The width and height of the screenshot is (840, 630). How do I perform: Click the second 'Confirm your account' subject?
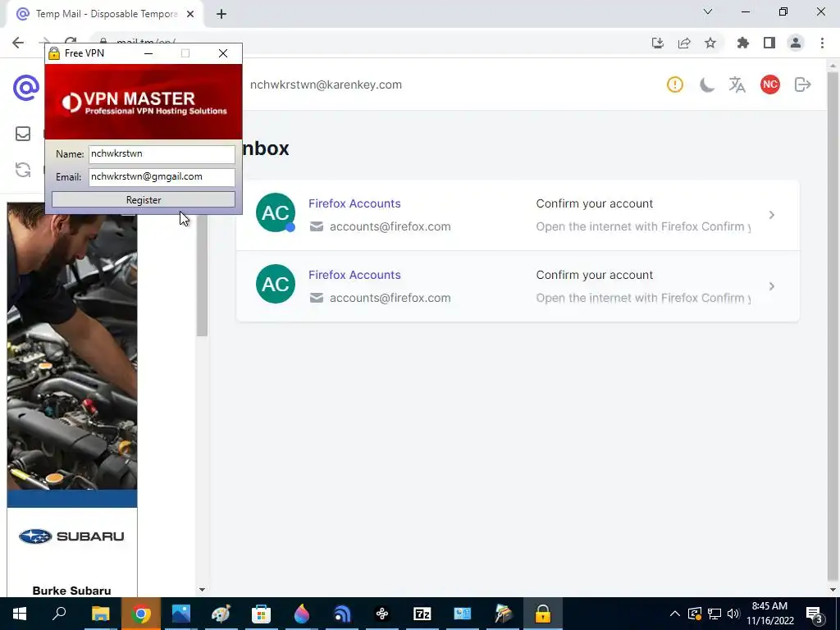coord(595,275)
